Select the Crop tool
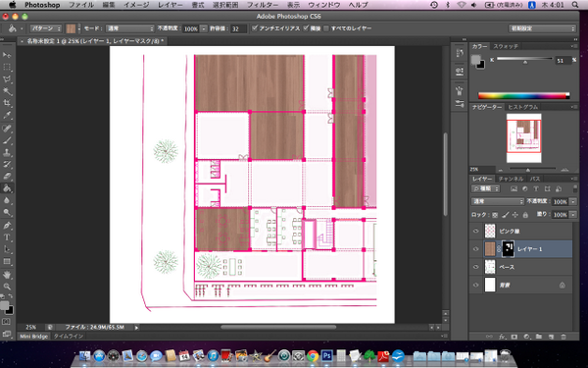 (x=7, y=103)
